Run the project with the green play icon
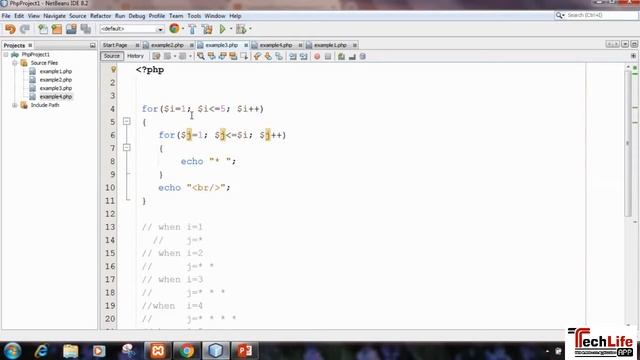The width and height of the screenshot is (640, 360). 222,29
